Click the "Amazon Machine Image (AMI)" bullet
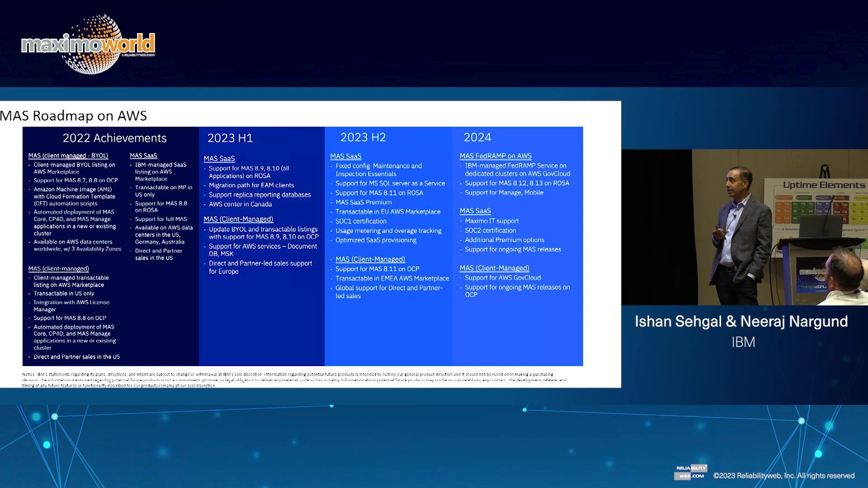The width and height of the screenshot is (868, 488). [74, 197]
